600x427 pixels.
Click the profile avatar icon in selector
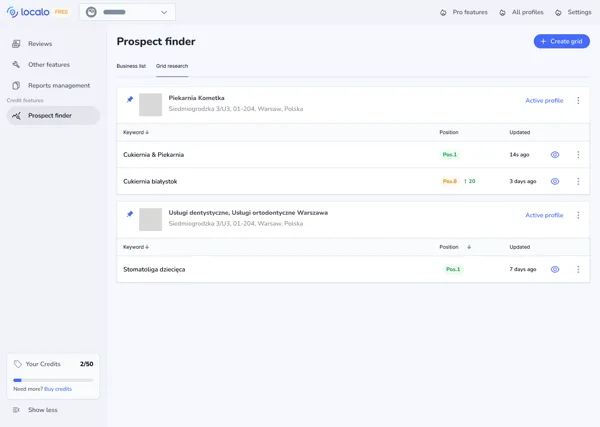click(91, 12)
